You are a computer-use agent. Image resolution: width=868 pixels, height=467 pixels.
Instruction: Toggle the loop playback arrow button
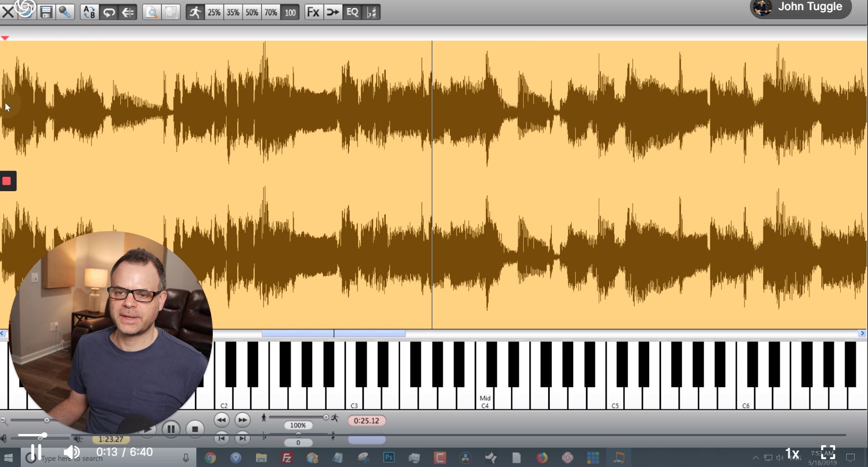[x=109, y=12]
